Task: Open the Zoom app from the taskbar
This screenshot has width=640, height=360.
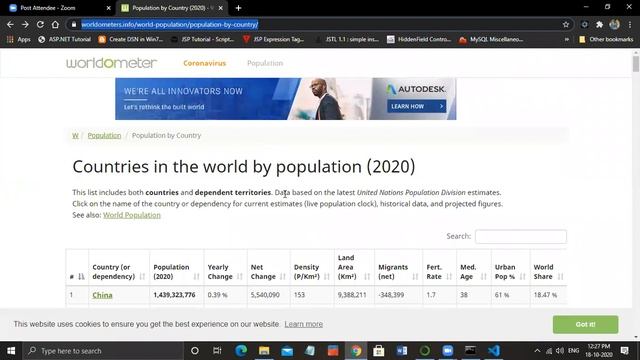Action: point(448,351)
